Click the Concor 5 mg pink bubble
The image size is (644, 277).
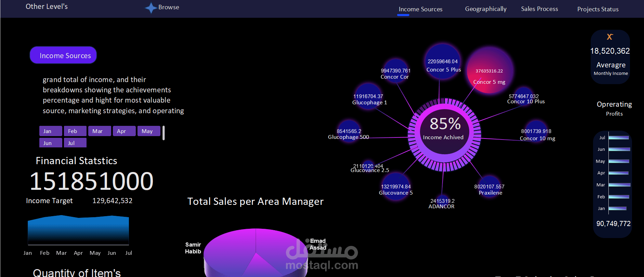[x=489, y=70]
